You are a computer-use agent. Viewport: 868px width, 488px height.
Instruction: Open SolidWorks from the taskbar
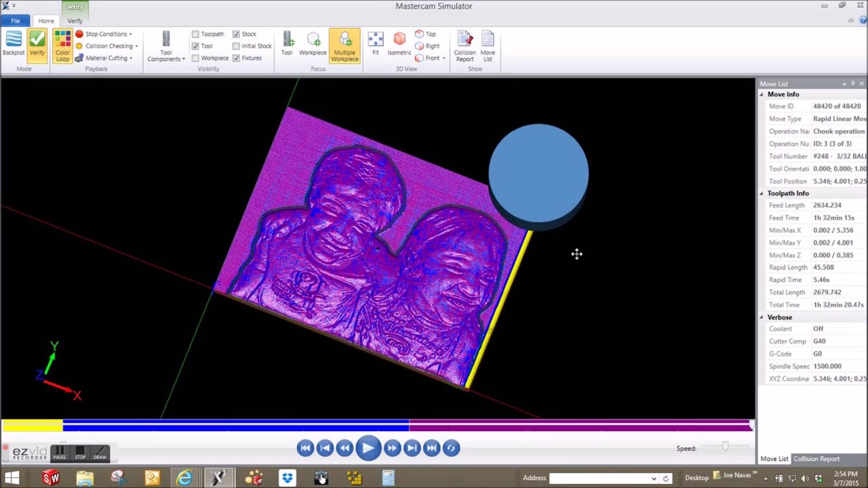point(51,479)
